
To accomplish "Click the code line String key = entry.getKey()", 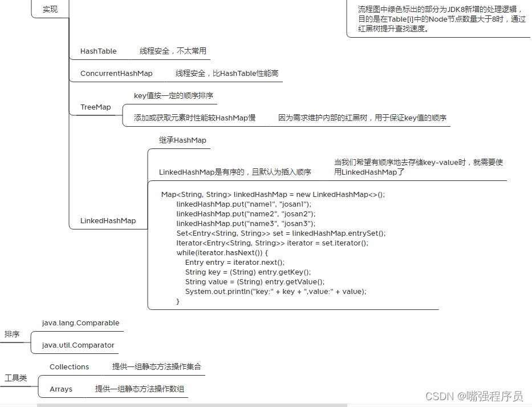I will (248, 272).
